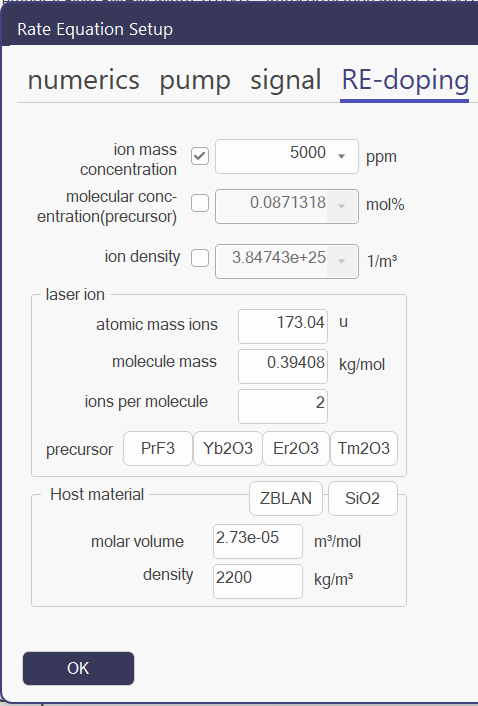
Task: Open the RE-doping tab
Action: [x=405, y=81]
